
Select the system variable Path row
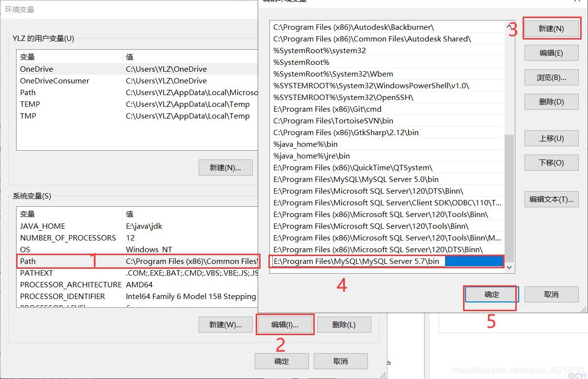click(138, 261)
